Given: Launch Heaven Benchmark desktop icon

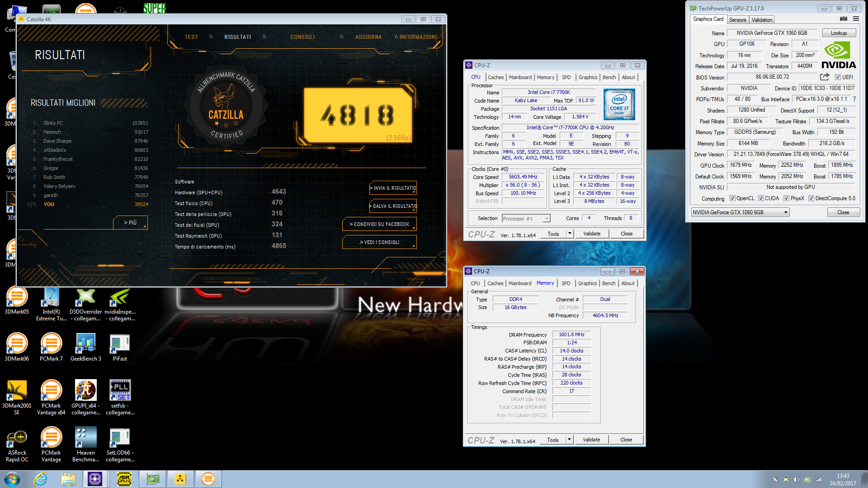Looking at the screenshot, I should [85, 445].
